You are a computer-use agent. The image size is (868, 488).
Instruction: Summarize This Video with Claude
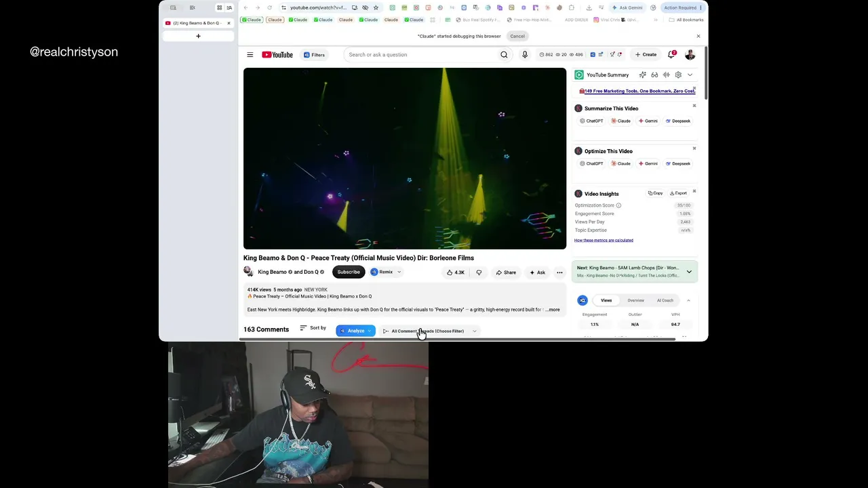(x=621, y=121)
